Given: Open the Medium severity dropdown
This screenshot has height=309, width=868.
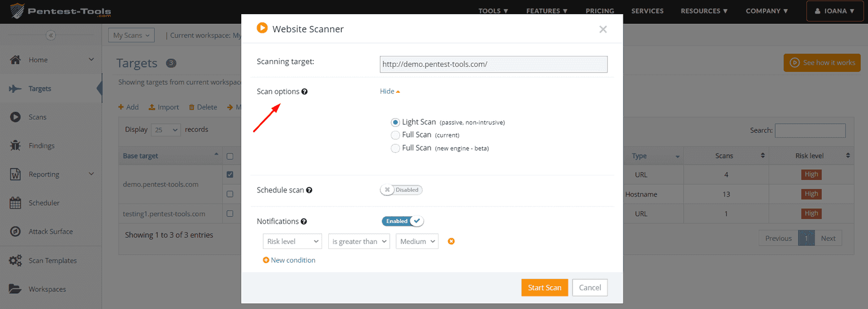Looking at the screenshot, I should (x=417, y=242).
